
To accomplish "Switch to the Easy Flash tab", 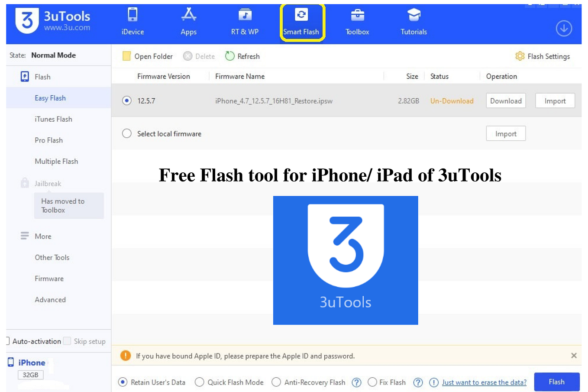I will coord(50,97).
